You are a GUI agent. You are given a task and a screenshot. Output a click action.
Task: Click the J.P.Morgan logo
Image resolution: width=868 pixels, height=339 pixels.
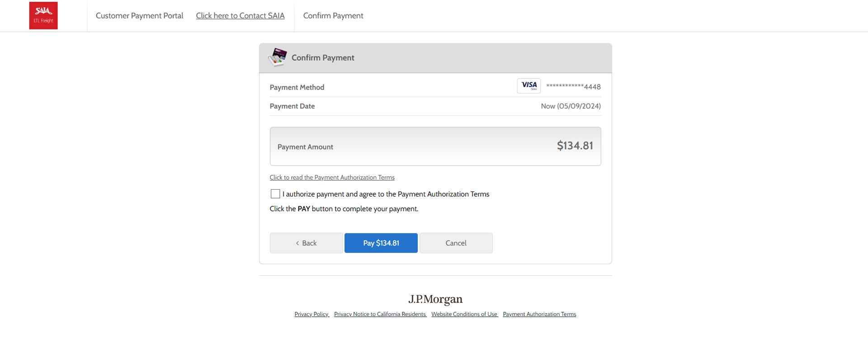[x=435, y=299]
